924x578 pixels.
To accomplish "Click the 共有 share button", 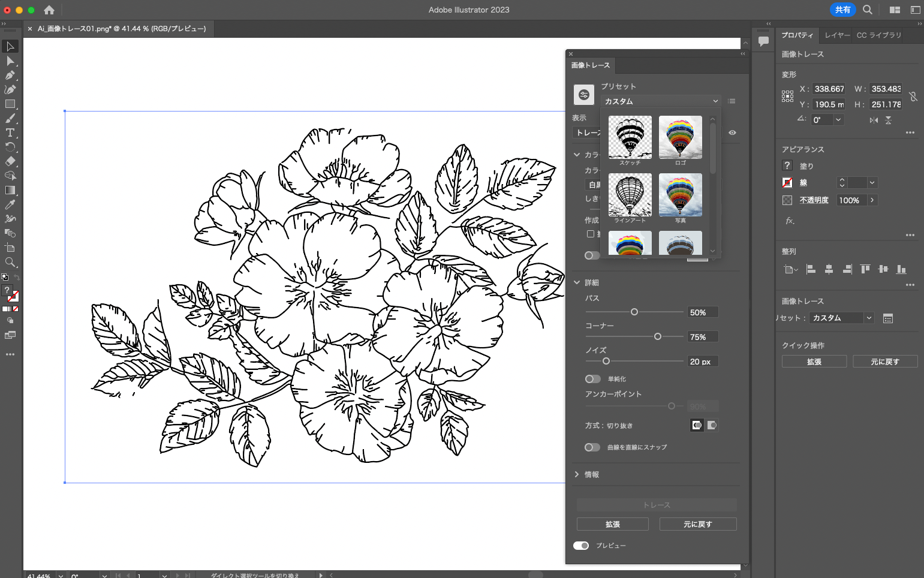I will click(x=842, y=10).
